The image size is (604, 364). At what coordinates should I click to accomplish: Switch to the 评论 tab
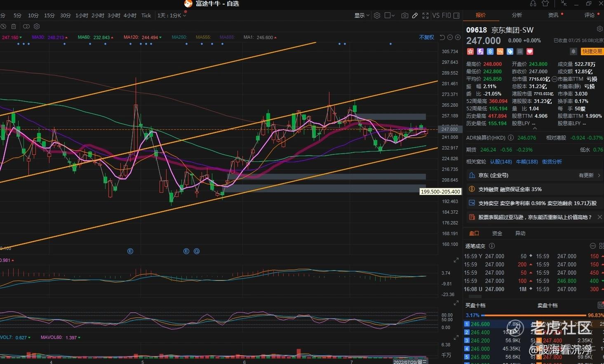[x=590, y=15]
